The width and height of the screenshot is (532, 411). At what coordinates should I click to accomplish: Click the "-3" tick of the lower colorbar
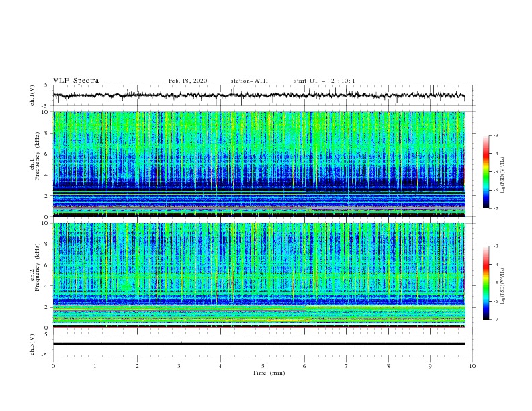[495, 246]
